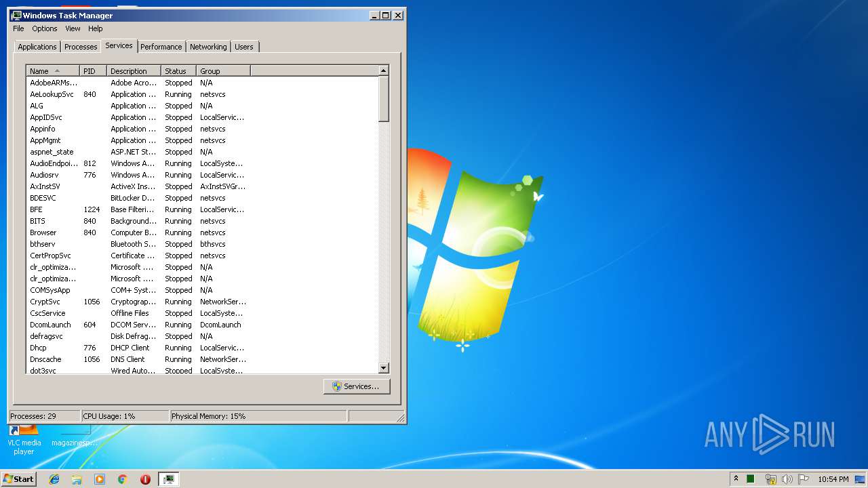Open the network tray icon
This screenshot has width=868, height=488.
pyautogui.click(x=770, y=479)
